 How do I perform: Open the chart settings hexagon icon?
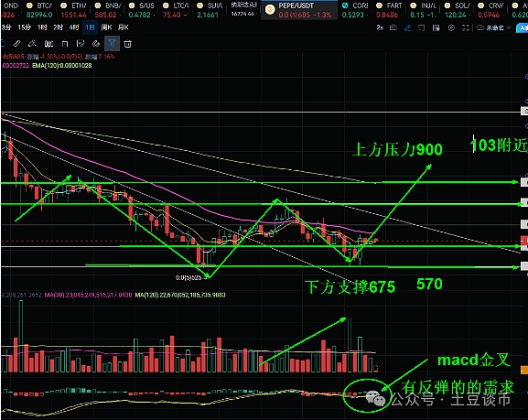(451, 27)
